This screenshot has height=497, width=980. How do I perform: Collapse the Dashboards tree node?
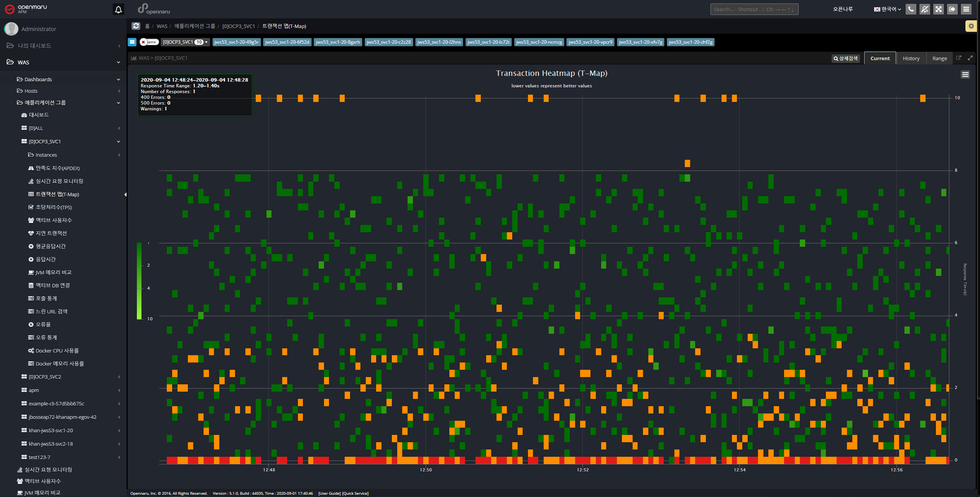63,79
